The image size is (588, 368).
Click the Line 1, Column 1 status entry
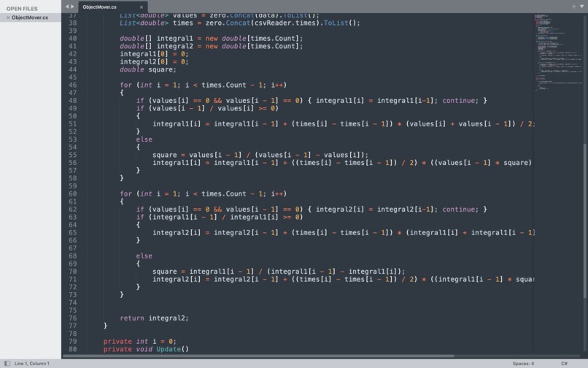32,363
